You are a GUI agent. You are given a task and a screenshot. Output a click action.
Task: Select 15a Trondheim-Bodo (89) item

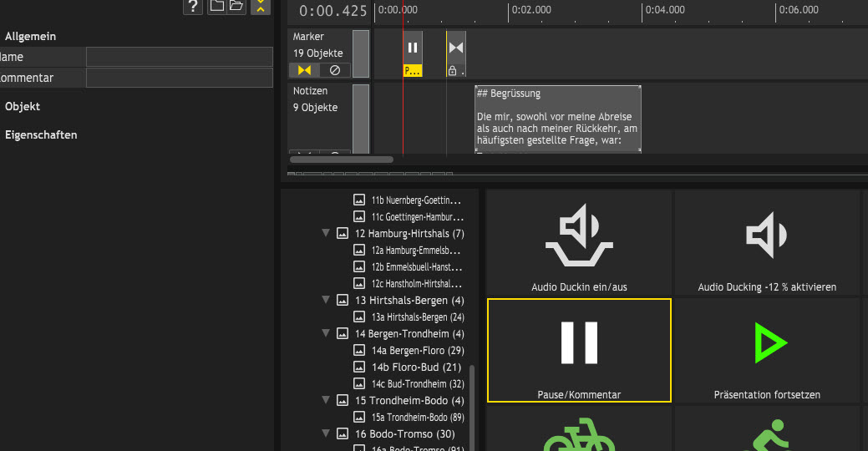(418, 418)
